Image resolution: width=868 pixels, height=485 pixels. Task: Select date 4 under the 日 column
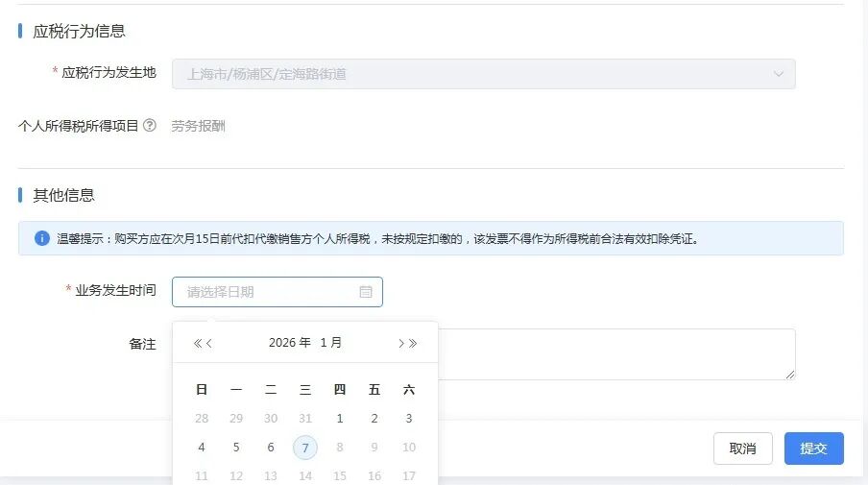click(x=202, y=448)
